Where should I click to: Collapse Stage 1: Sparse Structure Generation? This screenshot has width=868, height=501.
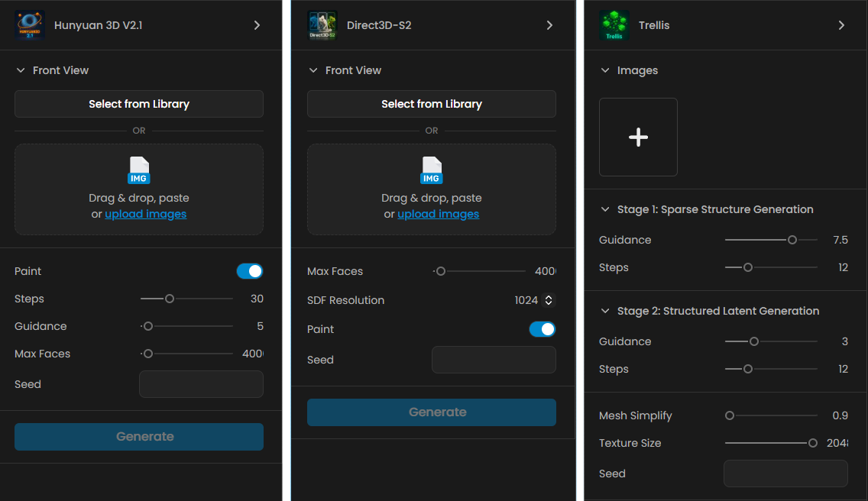click(605, 209)
